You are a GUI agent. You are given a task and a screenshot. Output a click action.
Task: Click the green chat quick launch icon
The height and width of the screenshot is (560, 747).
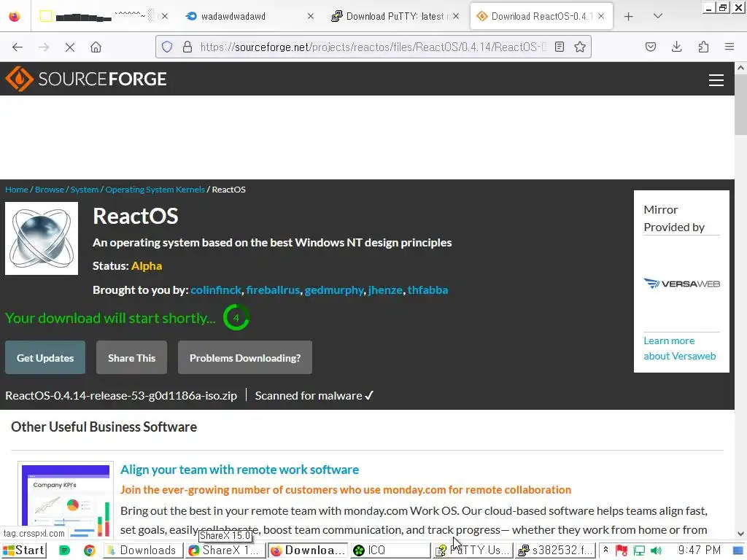(64, 551)
